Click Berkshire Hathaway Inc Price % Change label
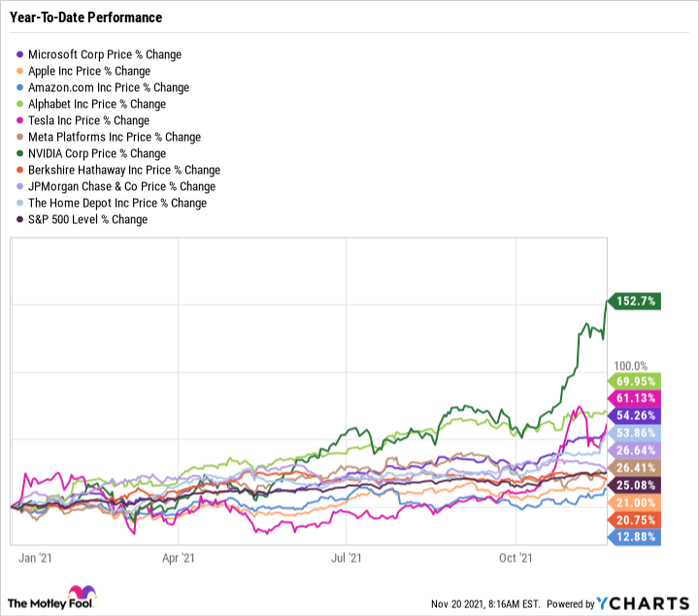Image resolution: width=699 pixels, height=616 pixels. [124, 170]
